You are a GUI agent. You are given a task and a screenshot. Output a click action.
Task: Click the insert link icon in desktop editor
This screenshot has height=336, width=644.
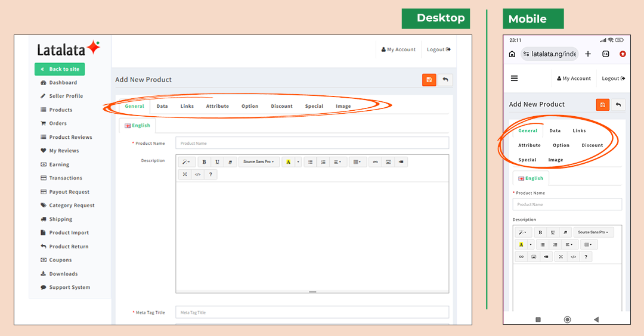pyautogui.click(x=376, y=161)
